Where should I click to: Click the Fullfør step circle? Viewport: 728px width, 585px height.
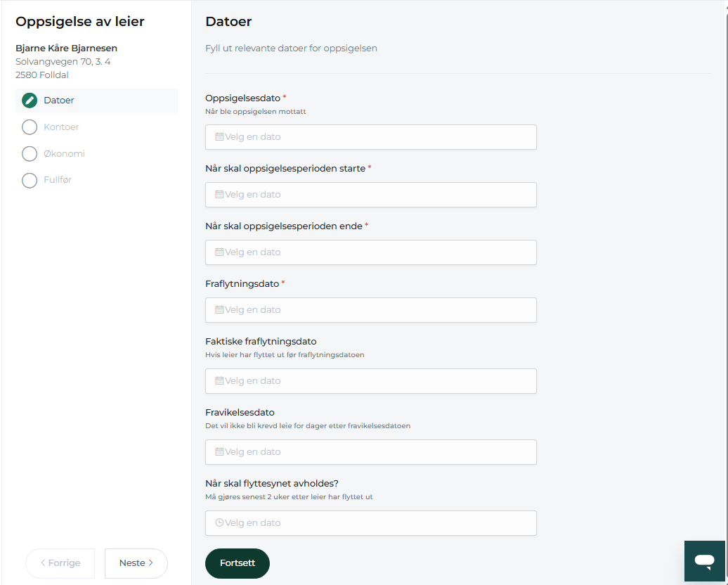coord(30,180)
